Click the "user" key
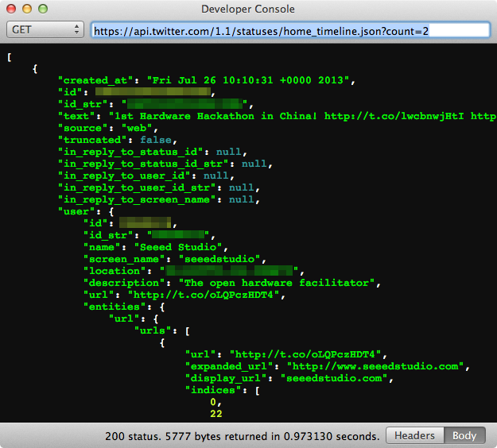Viewport: 497px width, 448px height. click(x=76, y=211)
